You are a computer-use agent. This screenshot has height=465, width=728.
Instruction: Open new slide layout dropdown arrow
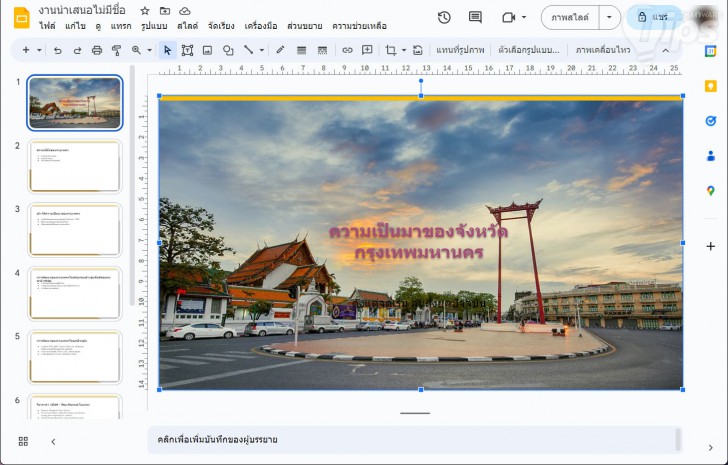[x=39, y=50]
